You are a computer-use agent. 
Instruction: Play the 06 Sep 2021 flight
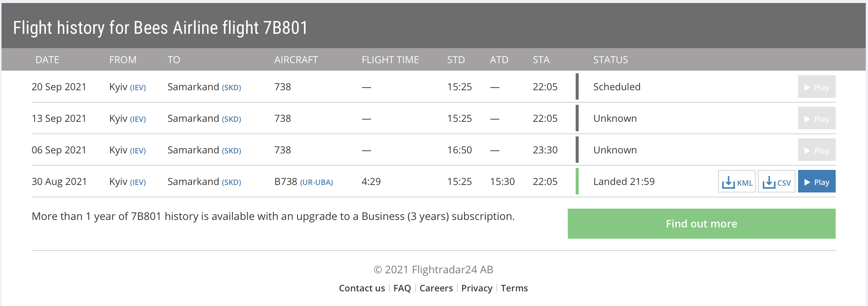(x=817, y=150)
